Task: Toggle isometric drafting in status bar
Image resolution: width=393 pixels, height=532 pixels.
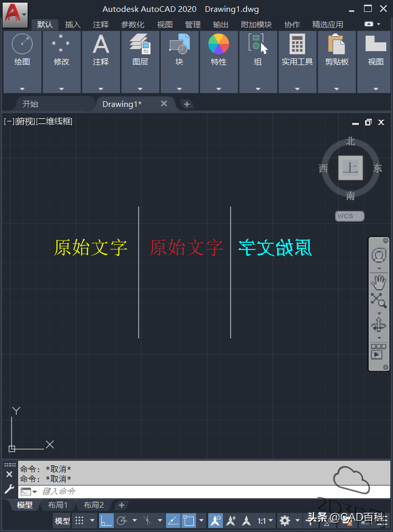Action: 147,520
